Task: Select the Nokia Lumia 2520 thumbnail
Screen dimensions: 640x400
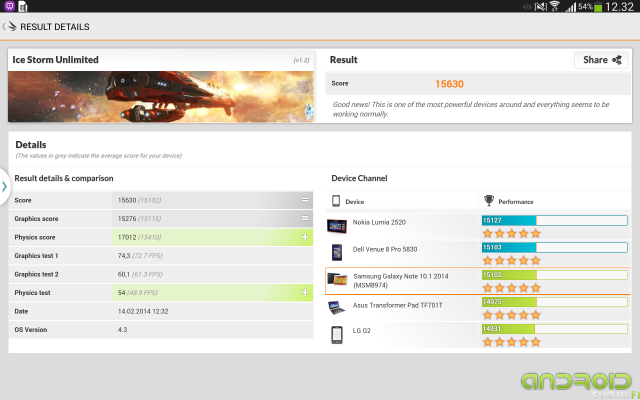Action: [x=337, y=226]
